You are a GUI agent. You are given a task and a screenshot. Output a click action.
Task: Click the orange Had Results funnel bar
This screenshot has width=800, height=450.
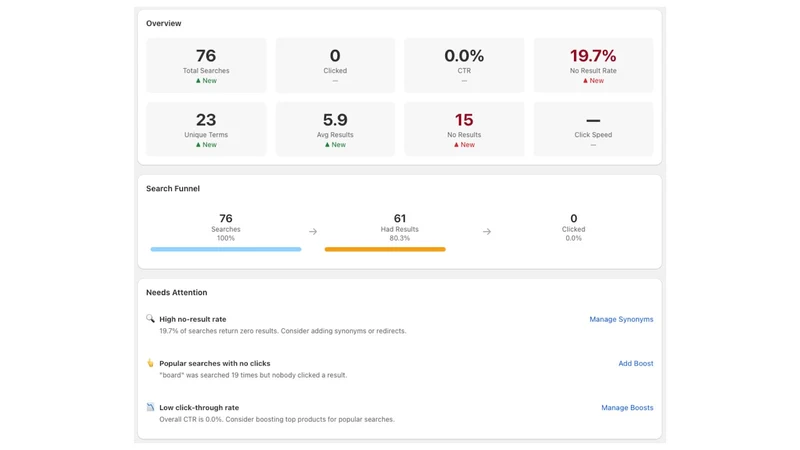(x=385, y=249)
